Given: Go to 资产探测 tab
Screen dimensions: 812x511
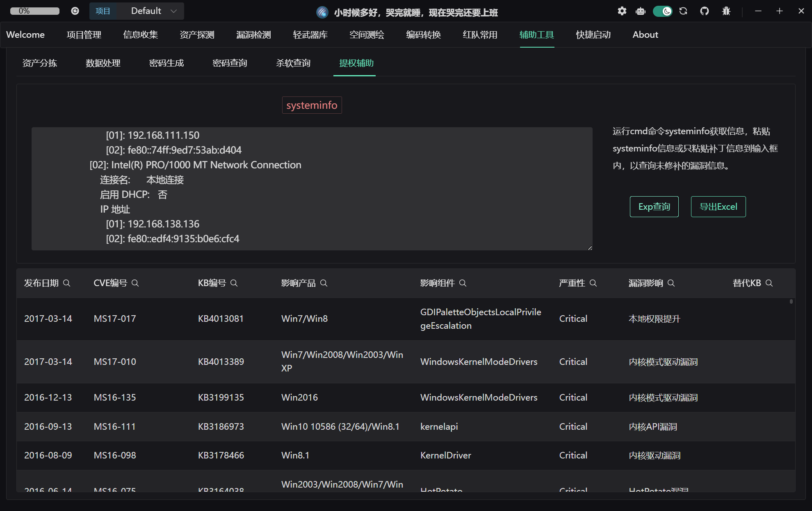Looking at the screenshot, I should [x=197, y=35].
